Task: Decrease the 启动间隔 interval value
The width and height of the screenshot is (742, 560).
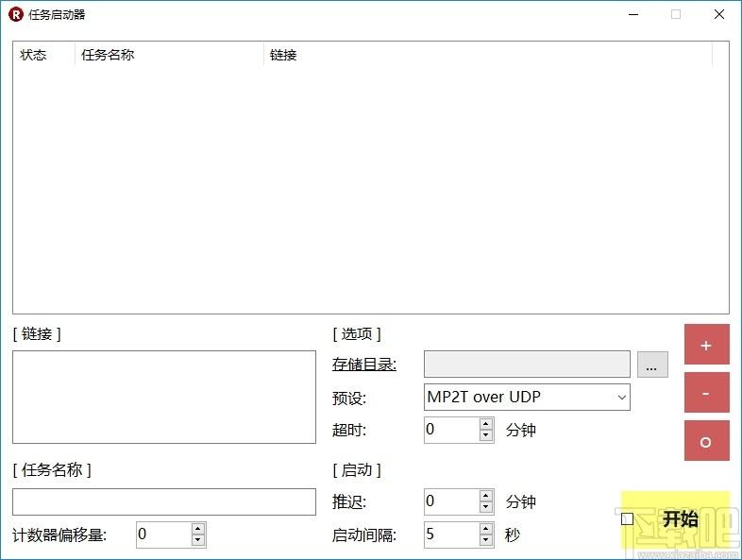Action: click(486, 540)
